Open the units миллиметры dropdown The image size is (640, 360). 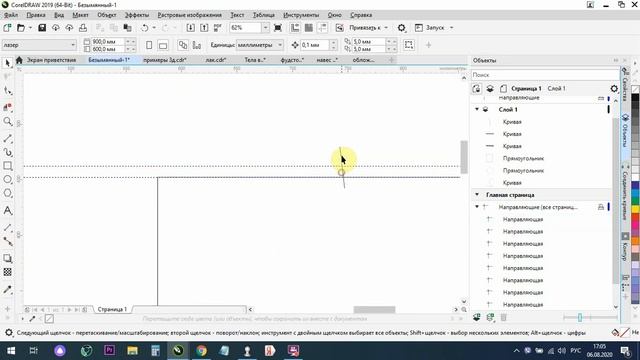click(x=280, y=45)
